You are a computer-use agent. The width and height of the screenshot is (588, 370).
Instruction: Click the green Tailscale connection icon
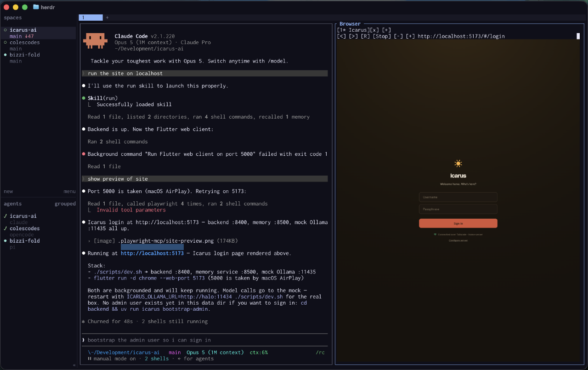point(435,234)
